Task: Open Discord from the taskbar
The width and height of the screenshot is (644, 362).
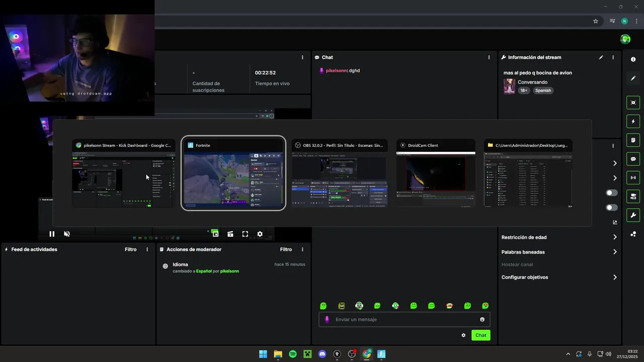Action: (x=323, y=354)
